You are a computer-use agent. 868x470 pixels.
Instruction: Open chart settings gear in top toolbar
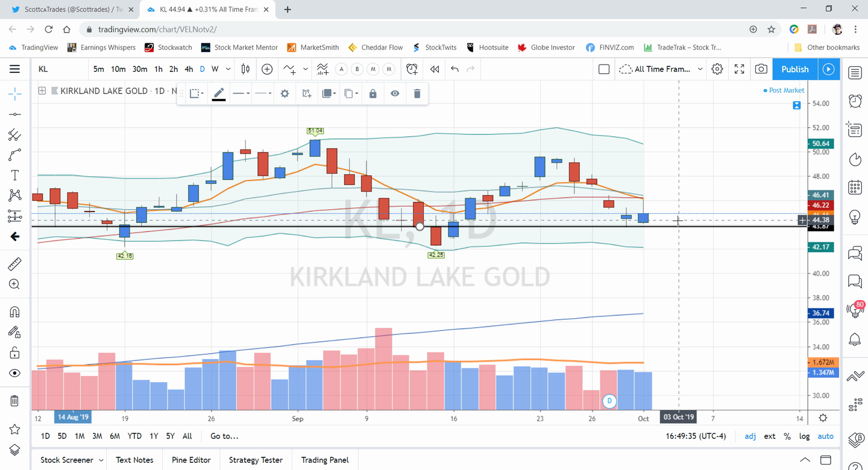pyautogui.click(x=717, y=69)
